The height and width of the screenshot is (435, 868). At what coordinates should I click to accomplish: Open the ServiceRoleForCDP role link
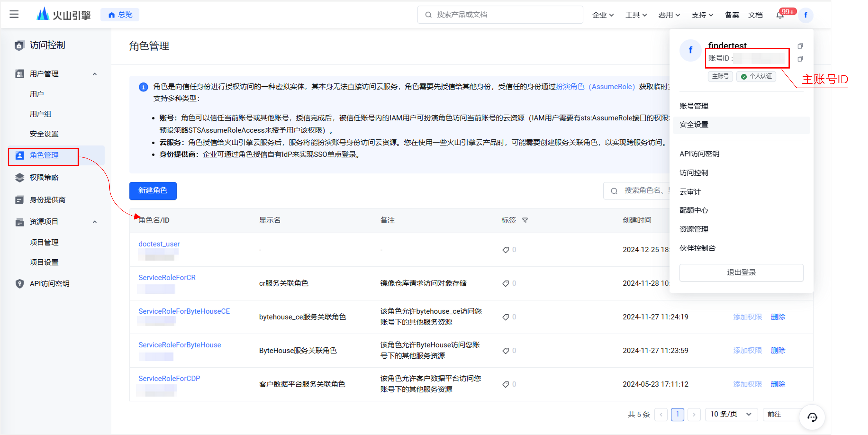pos(169,379)
